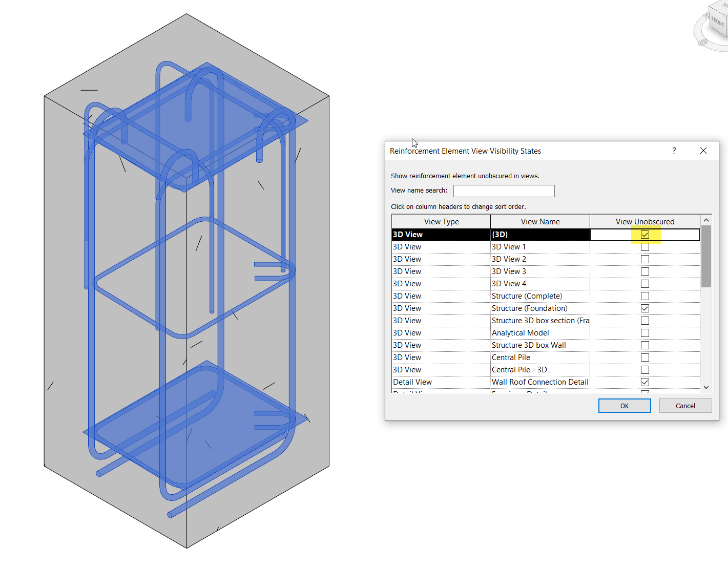Enable View Unobscured for Analytical Model
Image resolution: width=728 pixels, height=568 pixels.
644,332
